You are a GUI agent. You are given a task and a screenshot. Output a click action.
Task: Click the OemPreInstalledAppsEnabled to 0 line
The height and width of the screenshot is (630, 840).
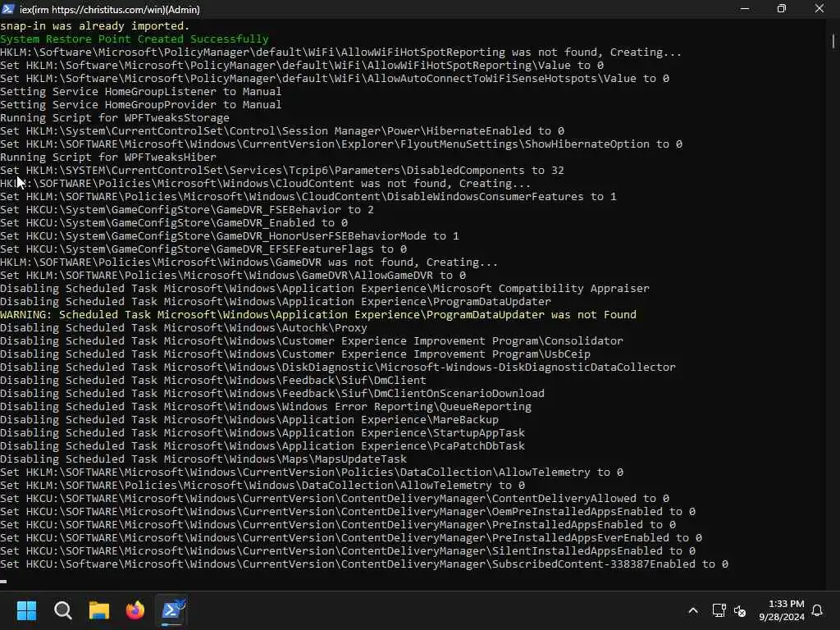coord(348,512)
